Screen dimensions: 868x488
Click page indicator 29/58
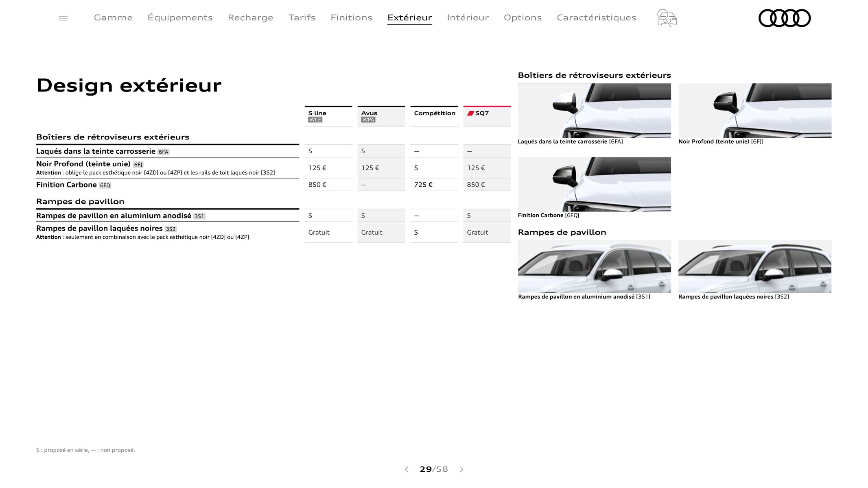[434, 469]
